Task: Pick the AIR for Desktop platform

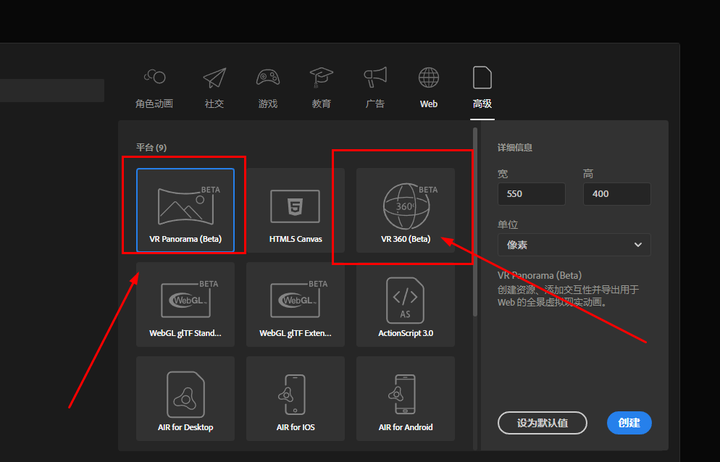Action: [x=186, y=399]
